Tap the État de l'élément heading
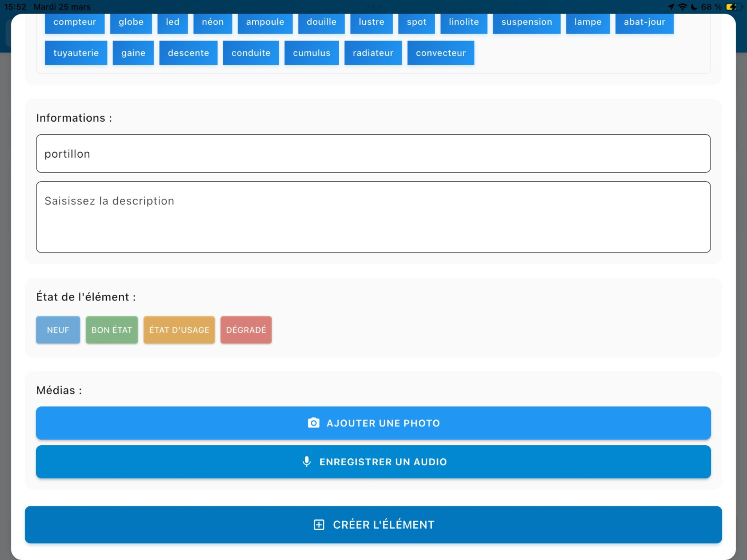 click(x=86, y=297)
